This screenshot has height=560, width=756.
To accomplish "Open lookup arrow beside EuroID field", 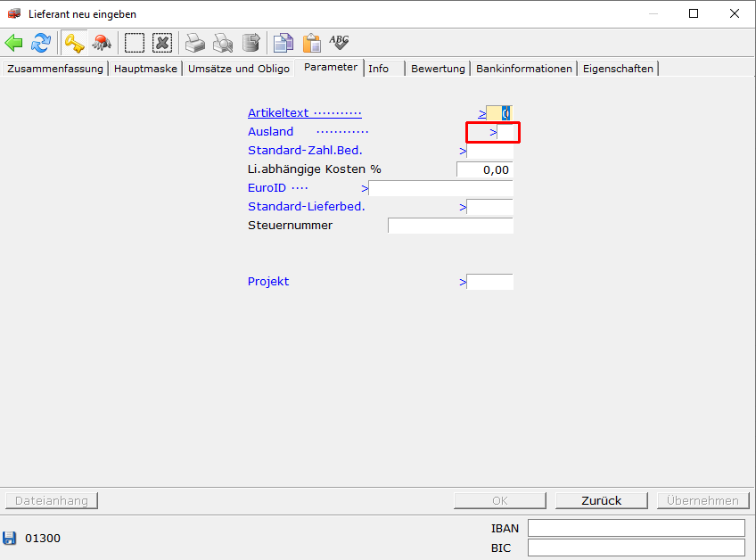I will [x=365, y=188].
